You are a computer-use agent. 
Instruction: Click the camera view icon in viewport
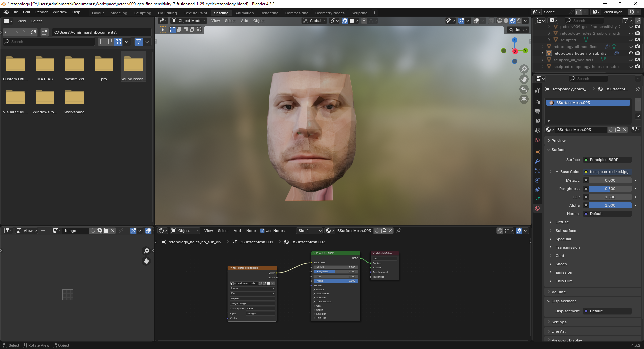click(524, 89)
